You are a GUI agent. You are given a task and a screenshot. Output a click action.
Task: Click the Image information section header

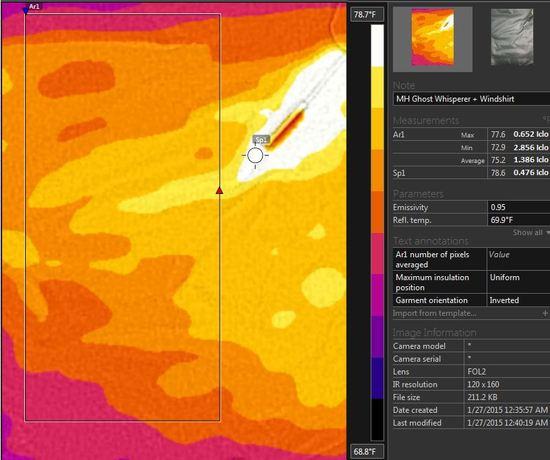click(x=434, y=332)
